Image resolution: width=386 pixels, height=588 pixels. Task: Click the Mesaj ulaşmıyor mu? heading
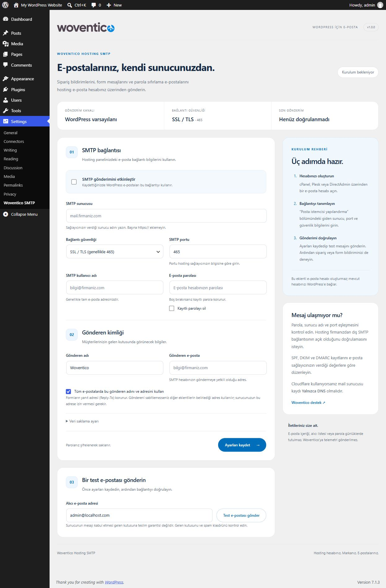pyautogui.click(x=317, y=315)
